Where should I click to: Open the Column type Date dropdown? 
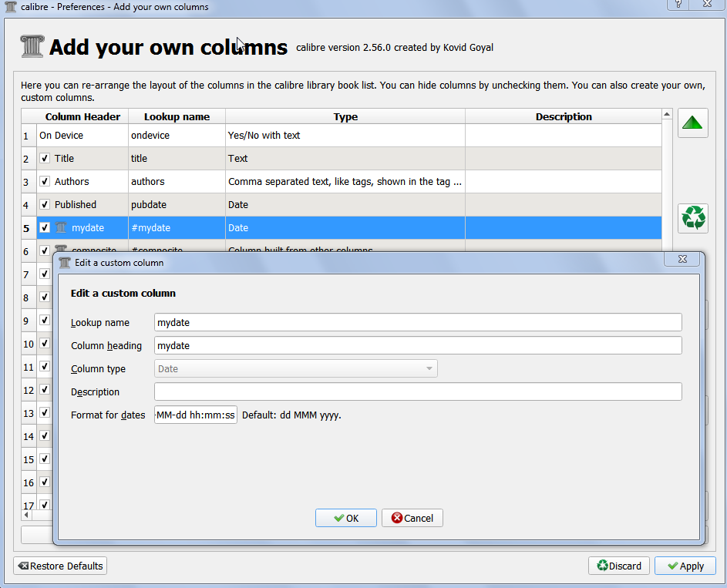point(296,369)
